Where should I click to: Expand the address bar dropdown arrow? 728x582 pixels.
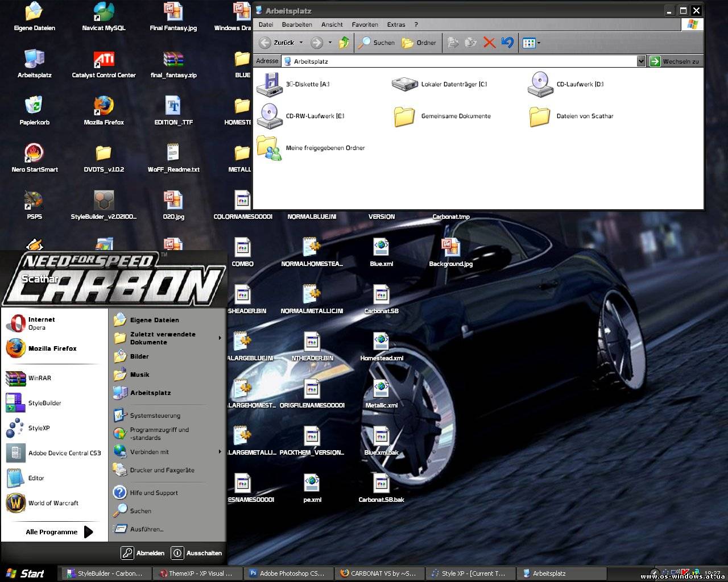[x=641, y=61]
